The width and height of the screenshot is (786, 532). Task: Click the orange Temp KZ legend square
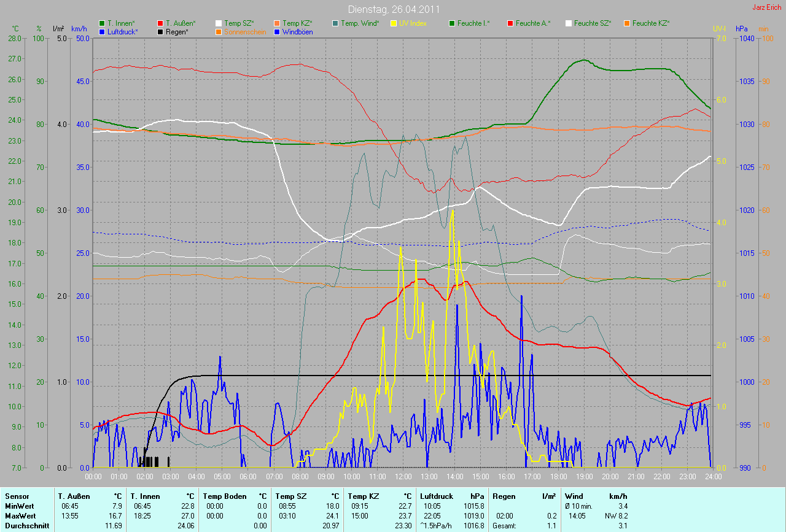278,23
